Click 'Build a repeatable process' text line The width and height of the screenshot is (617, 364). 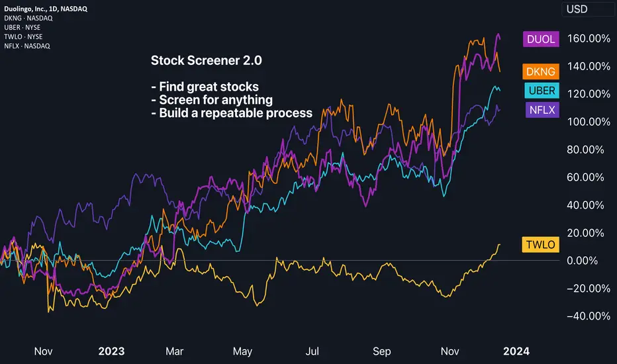point(232,113)
